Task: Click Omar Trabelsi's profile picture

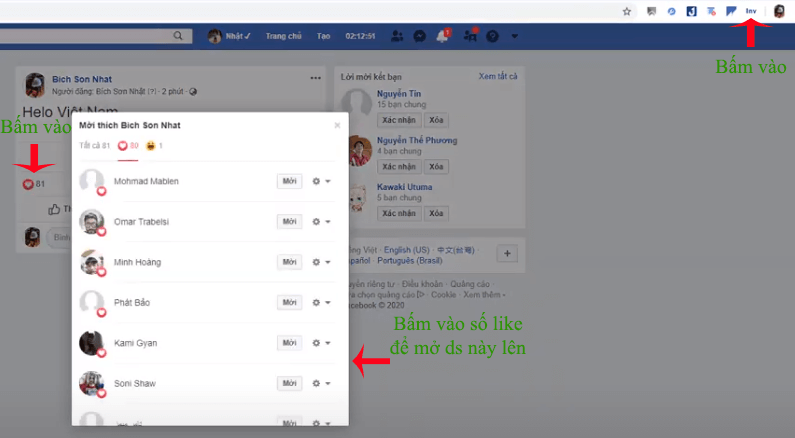Action: click(x=92, y=222)
